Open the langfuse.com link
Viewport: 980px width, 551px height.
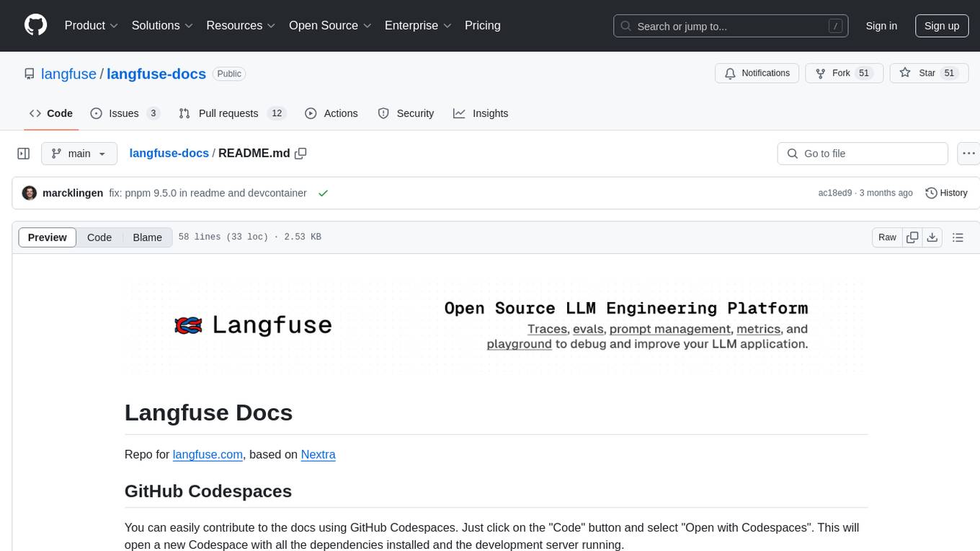pyautogui.click(x=208, y=454)
